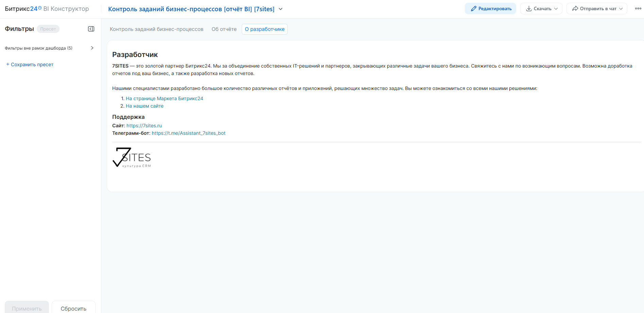Click the Телеграмм-бот: label
The image size is (644, 313).
(x=131, y=133)
